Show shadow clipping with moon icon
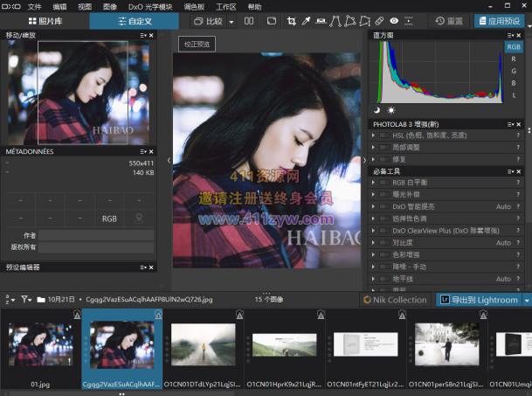Image resolution: width=532 pixels, height=396 pixels. (x=377, y=110)
